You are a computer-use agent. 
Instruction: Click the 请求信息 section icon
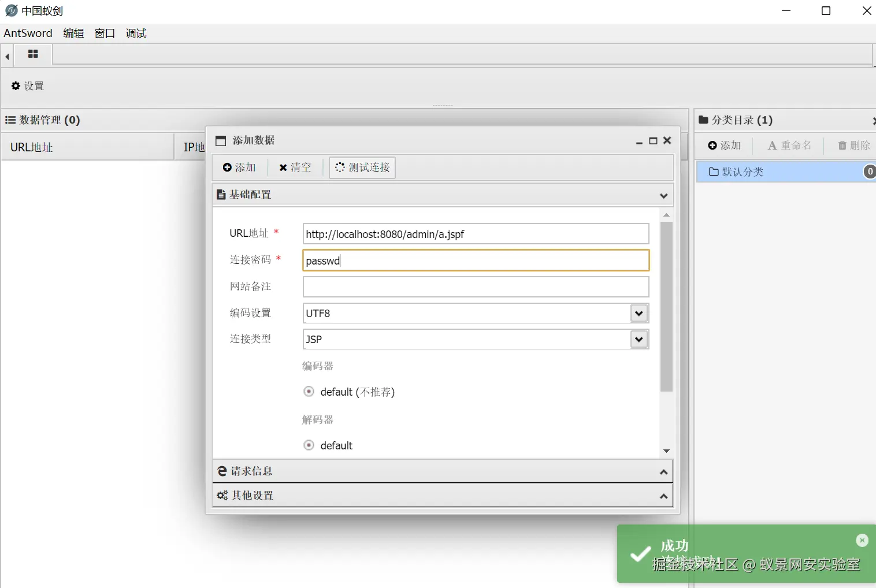coord(222,471)
